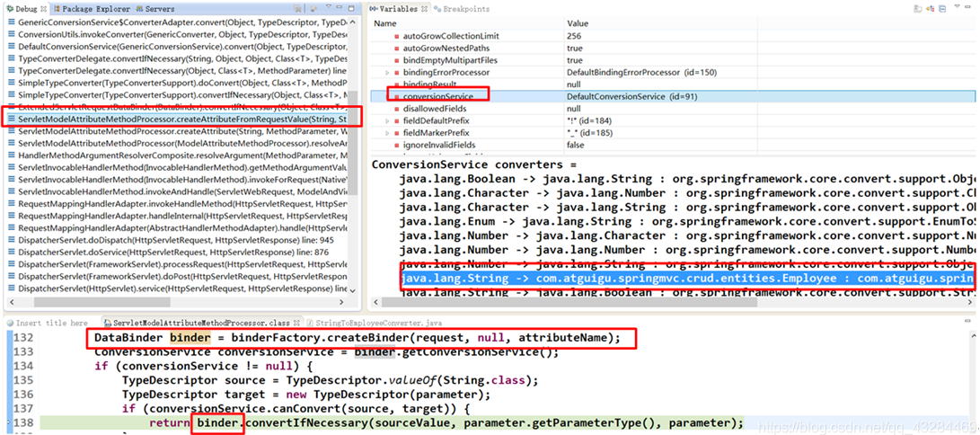The width and height of the screenshot is (980, 435).
Task: Select autoGrowCollectionLimit variable row
Action: [x=673, y=36]
